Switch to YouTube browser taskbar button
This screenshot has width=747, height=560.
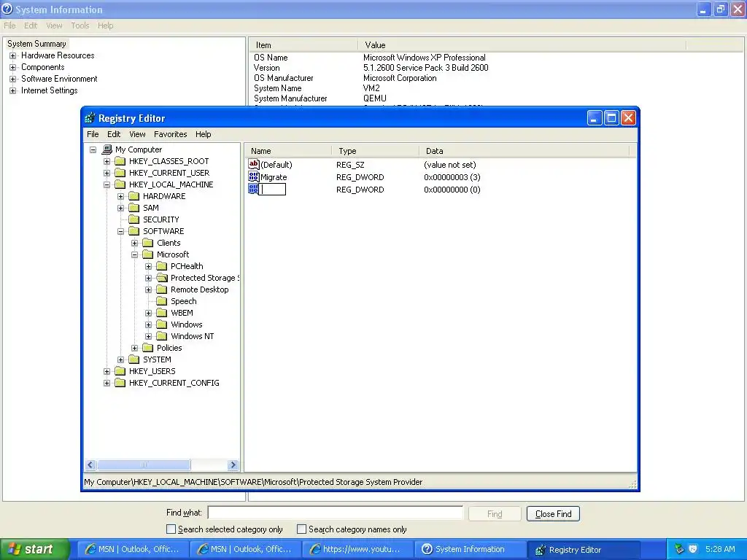(357, 550)
